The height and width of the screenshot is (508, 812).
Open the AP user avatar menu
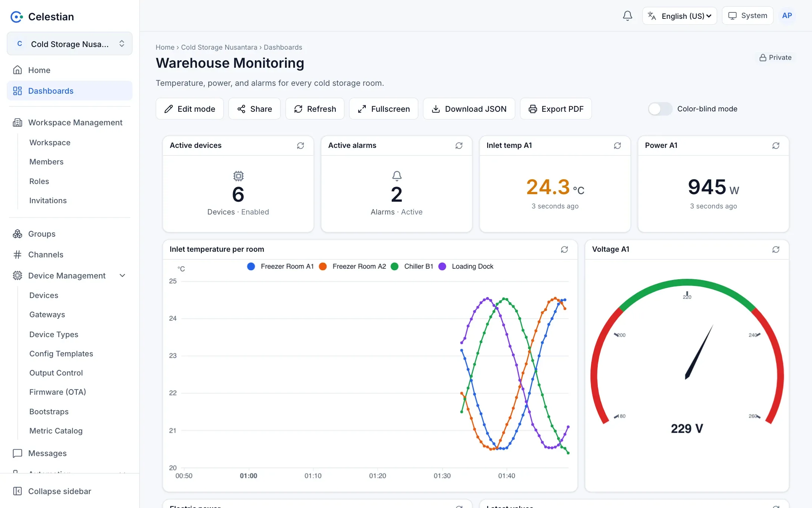coord(787,16)
